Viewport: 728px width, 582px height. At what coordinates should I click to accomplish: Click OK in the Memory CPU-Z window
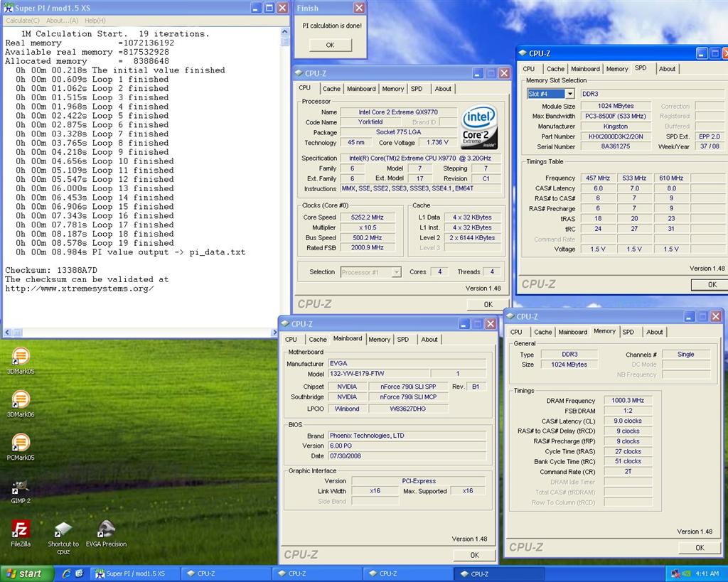pyautogui.click(x=700, y=548)
